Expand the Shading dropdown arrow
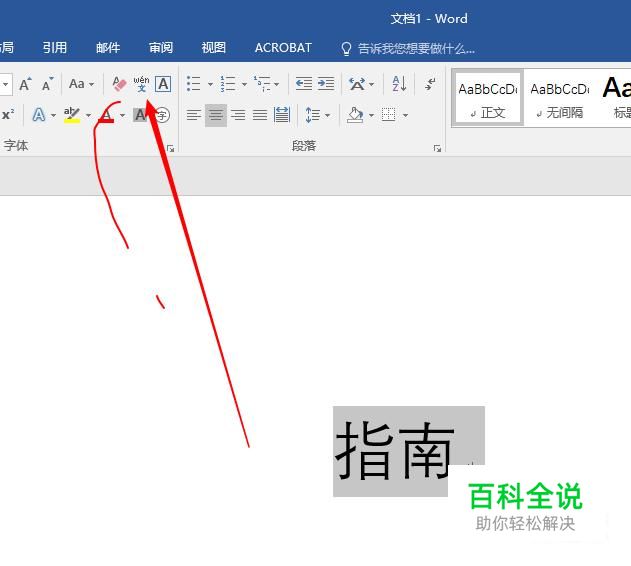This screenshot has width=631, height=566. coord(371,116)
